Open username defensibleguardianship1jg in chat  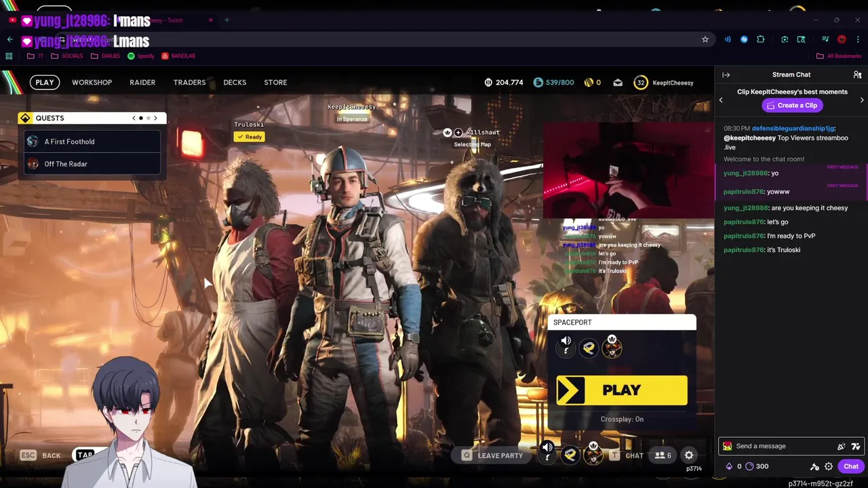tap(793, 128)
